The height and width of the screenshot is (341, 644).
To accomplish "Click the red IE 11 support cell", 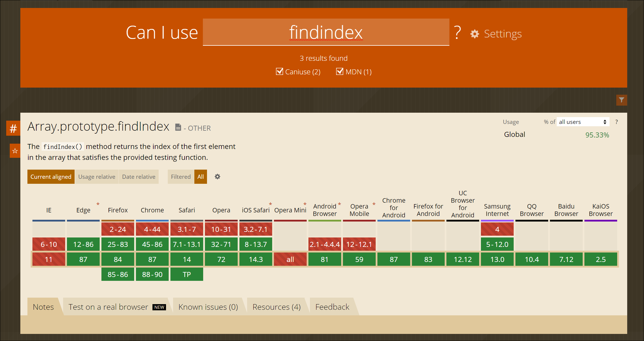I will click(x=49, y=259).
